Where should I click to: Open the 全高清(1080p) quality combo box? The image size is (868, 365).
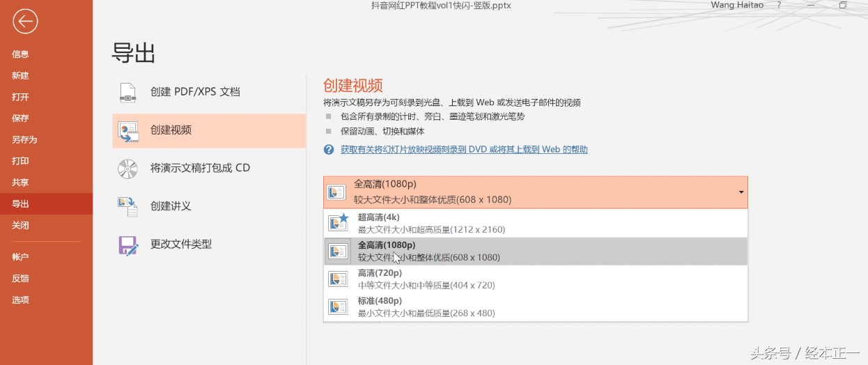[535, 192]
